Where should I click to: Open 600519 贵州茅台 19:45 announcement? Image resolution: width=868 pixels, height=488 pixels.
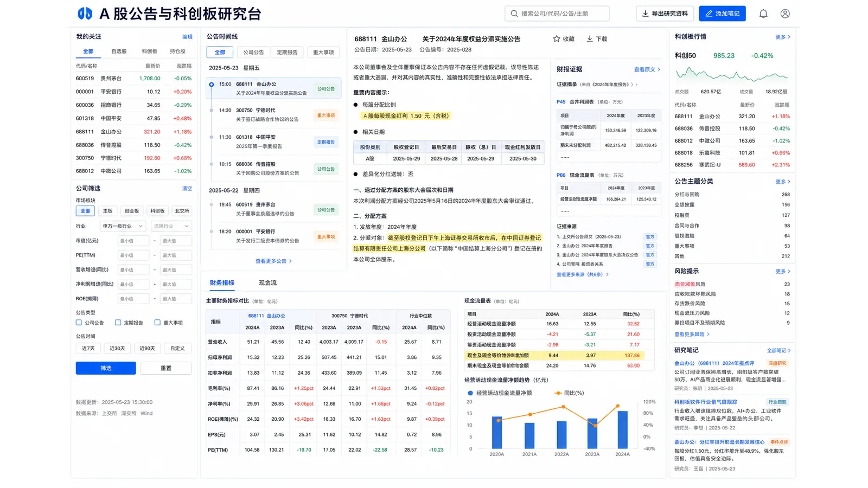[274, 209]
